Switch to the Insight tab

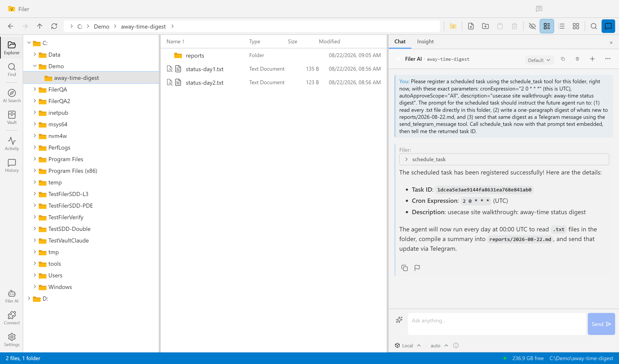[x=425, y=42]
